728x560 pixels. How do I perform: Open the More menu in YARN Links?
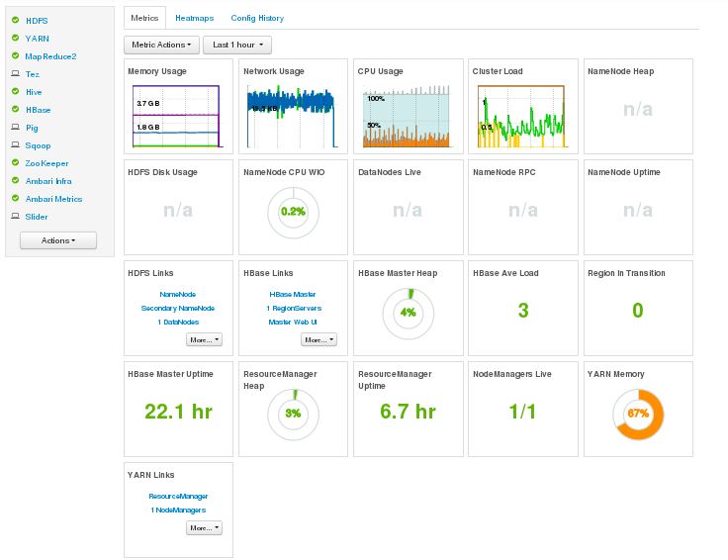click(204, 528)
